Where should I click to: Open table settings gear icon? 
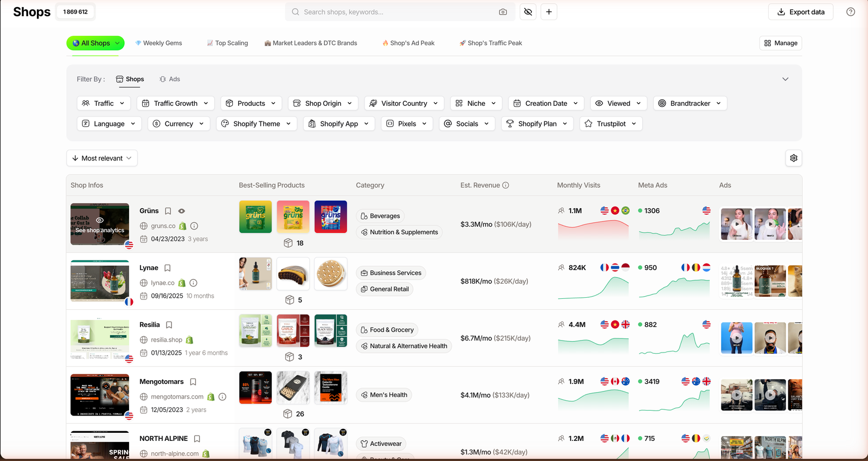click(x=794, y=158)
